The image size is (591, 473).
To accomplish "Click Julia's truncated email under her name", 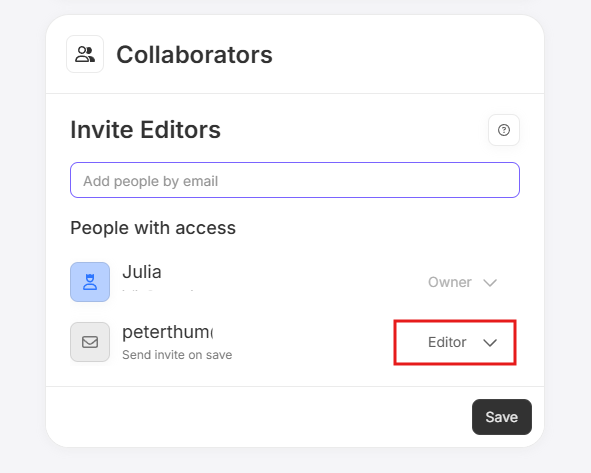I will (158, 291).
